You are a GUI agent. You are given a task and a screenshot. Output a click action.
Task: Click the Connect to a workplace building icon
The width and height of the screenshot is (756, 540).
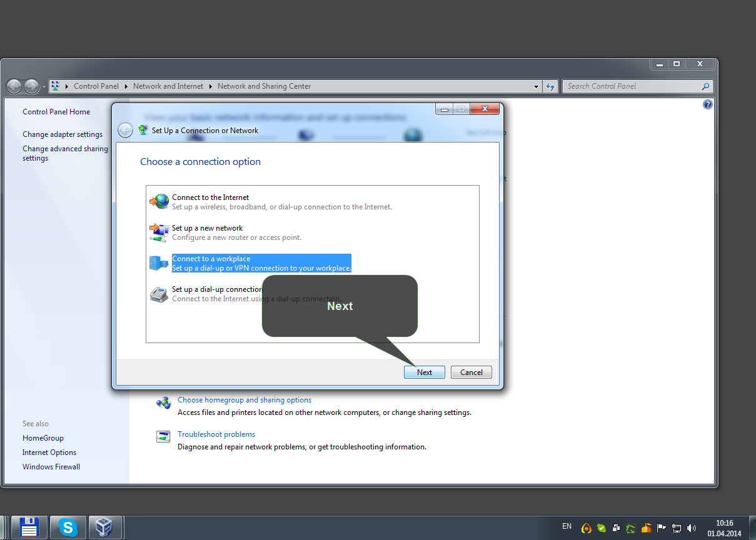pos(159,263)
